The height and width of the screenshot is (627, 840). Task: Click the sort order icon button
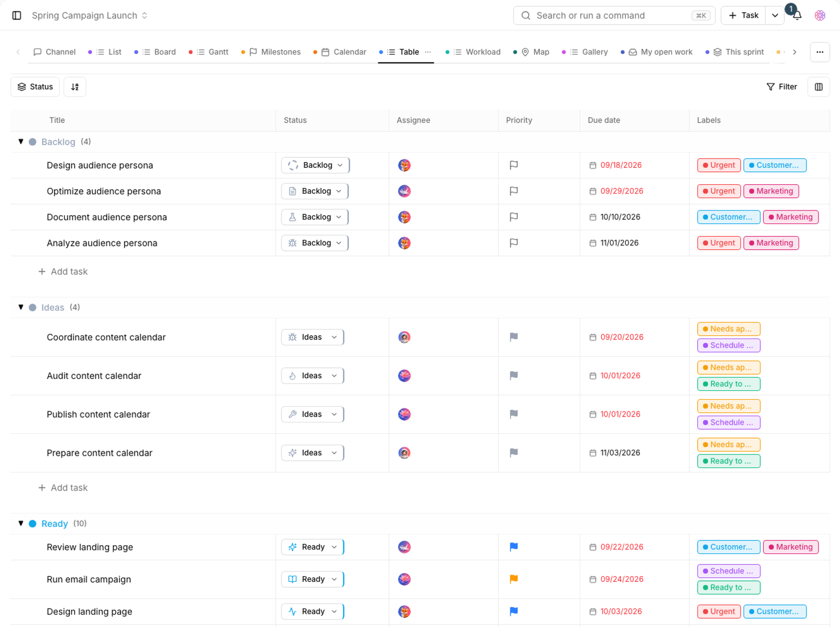[x=75, y=87]
